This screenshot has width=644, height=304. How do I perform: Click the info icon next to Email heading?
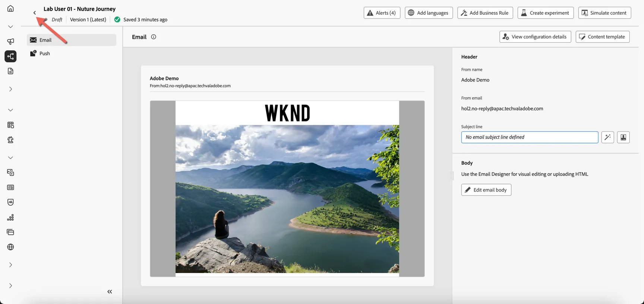click(154, 37)
